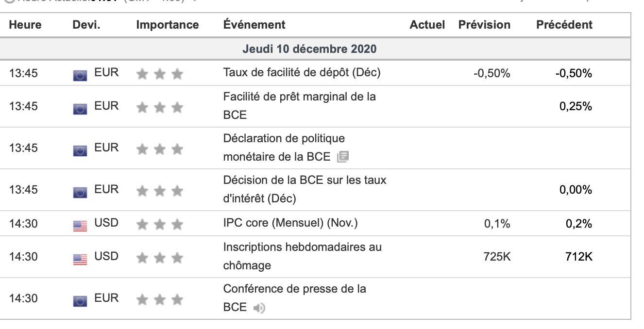This screenshot has width=644, height=329.
Task: Click the EU flag beside Facilité de prêt marginal
Action: (x=80, y=108)
